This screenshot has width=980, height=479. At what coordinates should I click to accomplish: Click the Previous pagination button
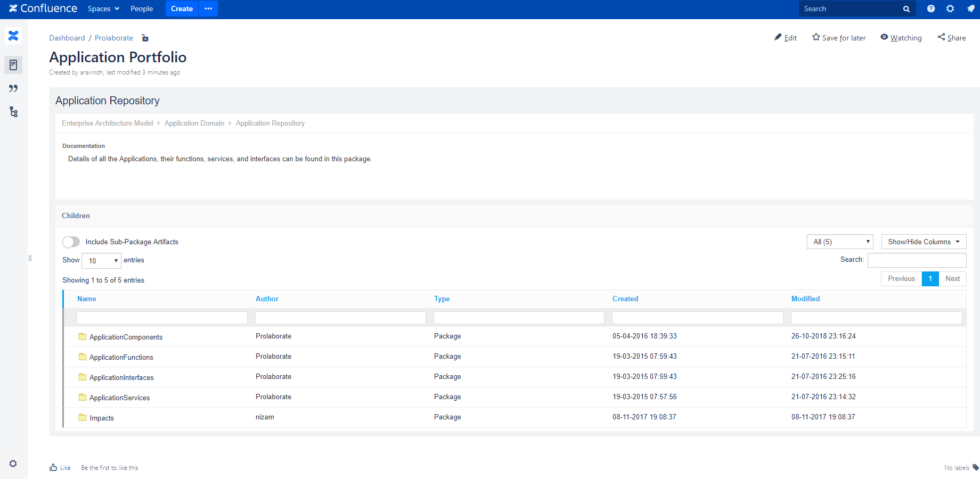pyautogui.click(x=901, y=279)
